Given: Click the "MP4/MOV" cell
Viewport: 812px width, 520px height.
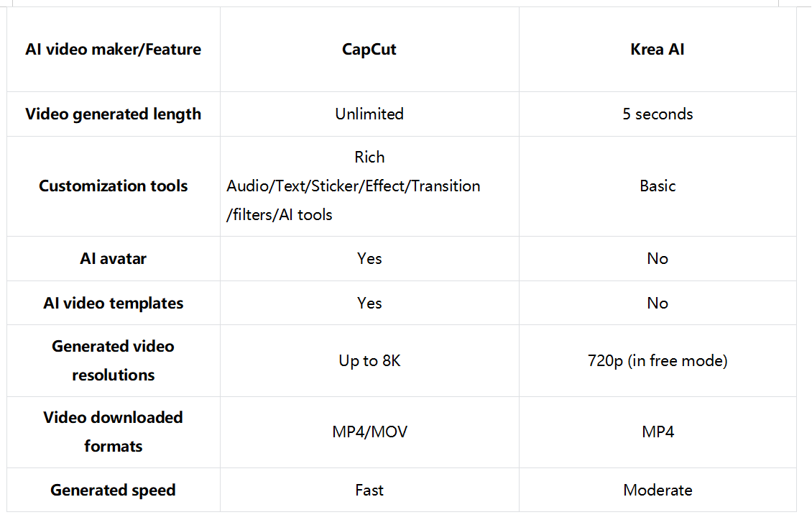Looking at the screenshot, I should tap(369, 432).
